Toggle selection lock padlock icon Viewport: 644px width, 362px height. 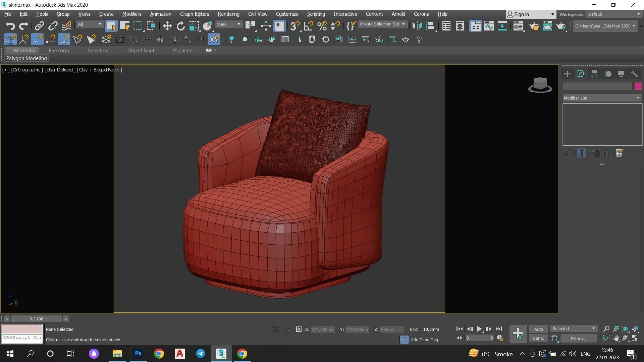288,329
